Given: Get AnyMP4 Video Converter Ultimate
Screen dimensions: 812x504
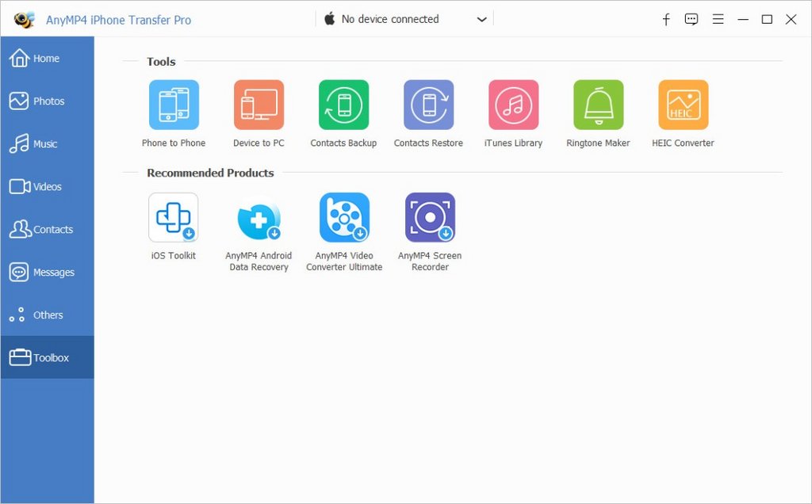Looking at the screenshot, I should tap(344, 217).
